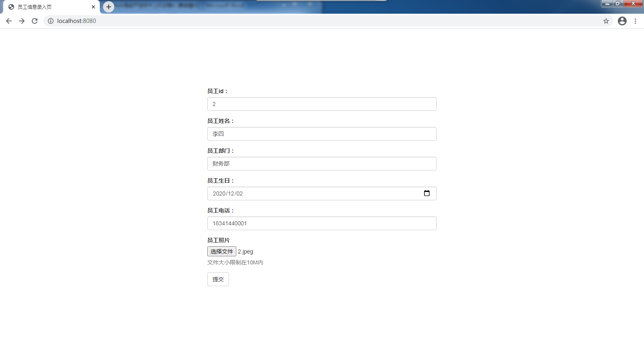The image size is (644, 345).
Task: Open the birthday calendar picker
Action: 427,193
